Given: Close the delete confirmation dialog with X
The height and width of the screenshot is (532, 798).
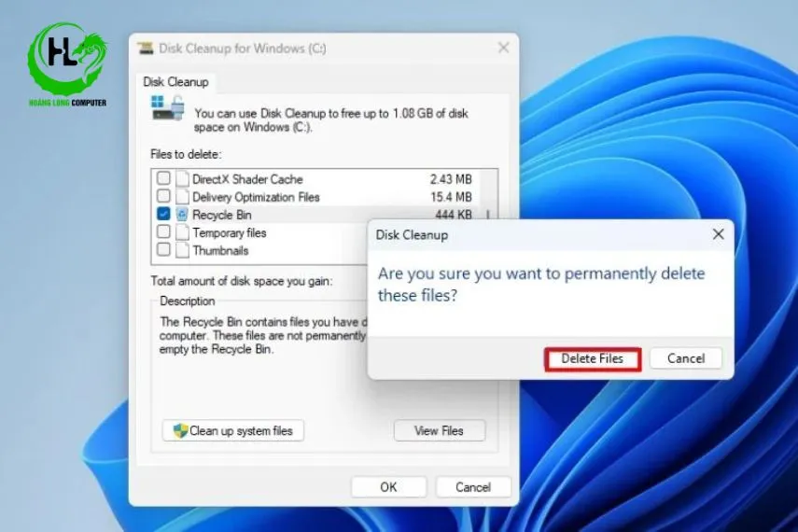Looking at the screenshot, I should pyautogui.click(x=718, y=235).
